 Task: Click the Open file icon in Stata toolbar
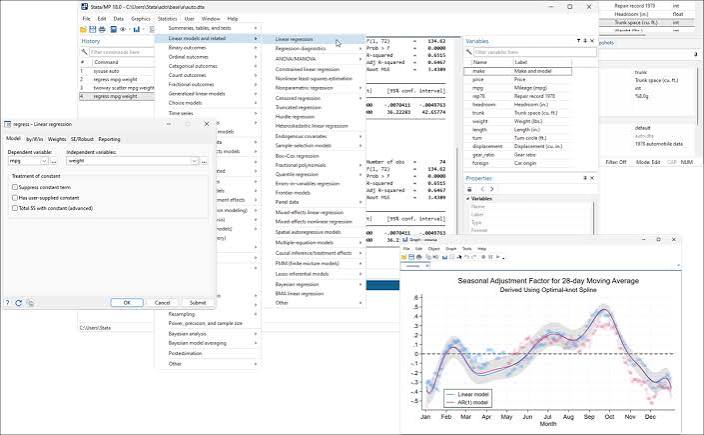(x=83, y=29)
